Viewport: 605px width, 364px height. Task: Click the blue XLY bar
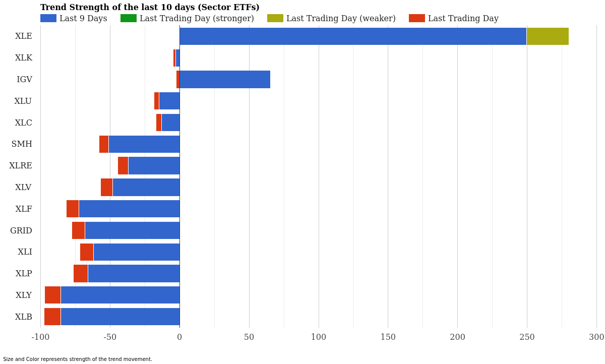click(120, 295)
